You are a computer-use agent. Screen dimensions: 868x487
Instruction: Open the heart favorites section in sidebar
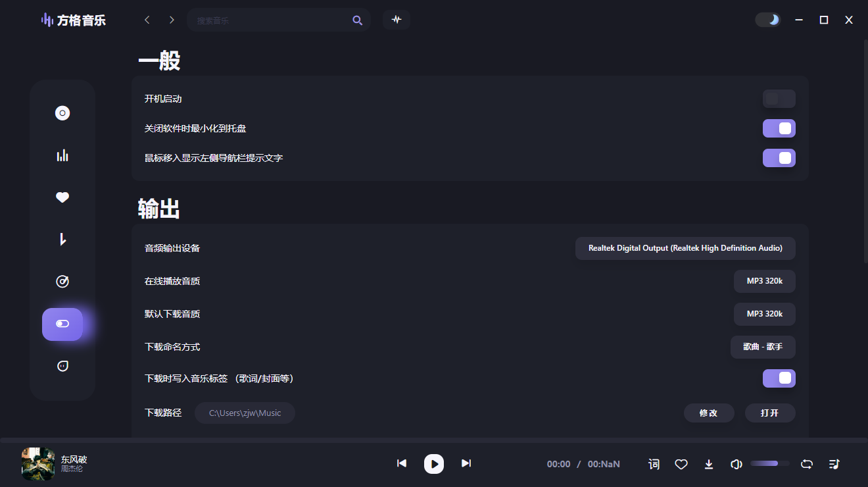click(x=62, y=197)
